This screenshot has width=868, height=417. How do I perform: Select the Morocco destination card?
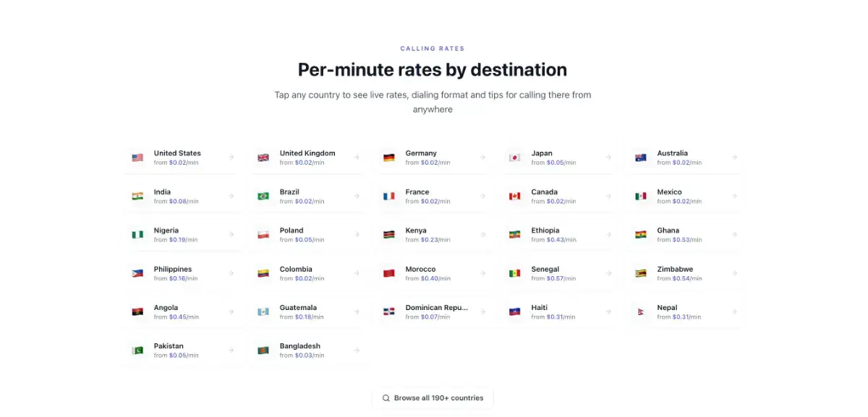coord(434,273)
